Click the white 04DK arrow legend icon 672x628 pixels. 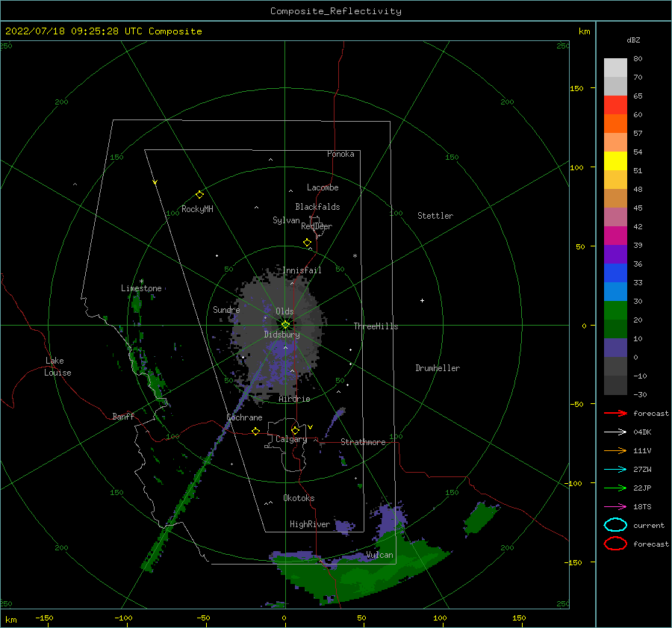pyautogui.click(x=615, y=432)
